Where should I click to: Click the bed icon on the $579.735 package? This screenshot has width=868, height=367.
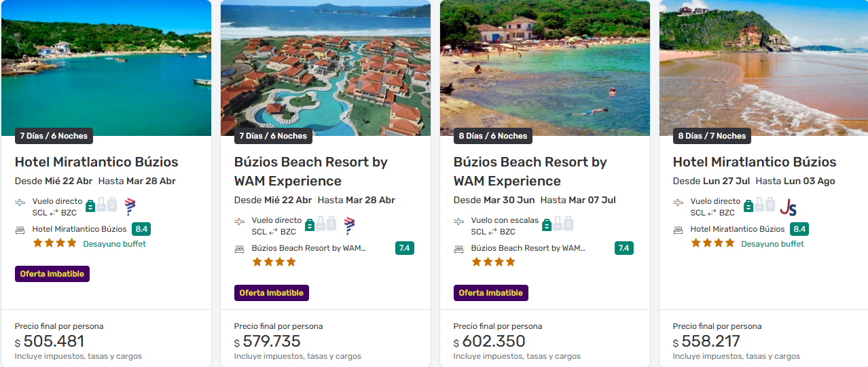[240, 249]
